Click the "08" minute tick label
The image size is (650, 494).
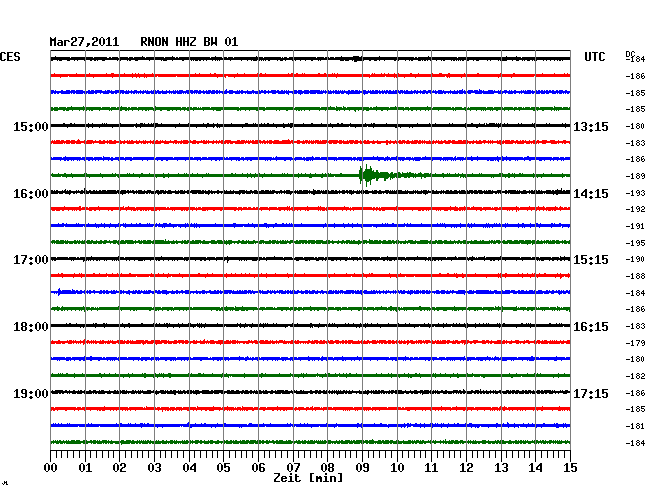327,468
